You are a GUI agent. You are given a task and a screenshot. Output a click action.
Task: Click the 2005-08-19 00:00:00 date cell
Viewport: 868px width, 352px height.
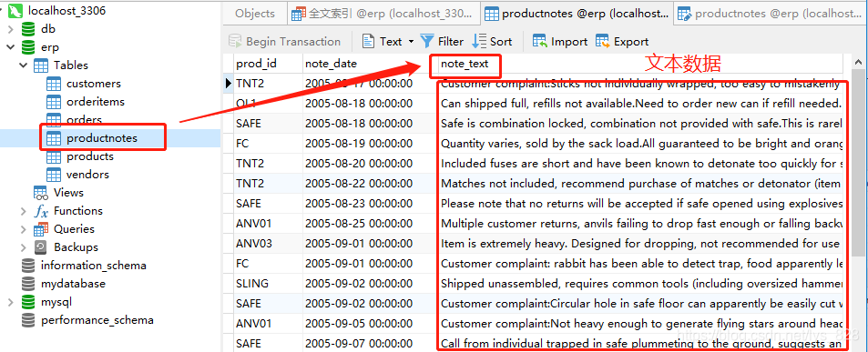pyautogui.click(x=371, y=144)
